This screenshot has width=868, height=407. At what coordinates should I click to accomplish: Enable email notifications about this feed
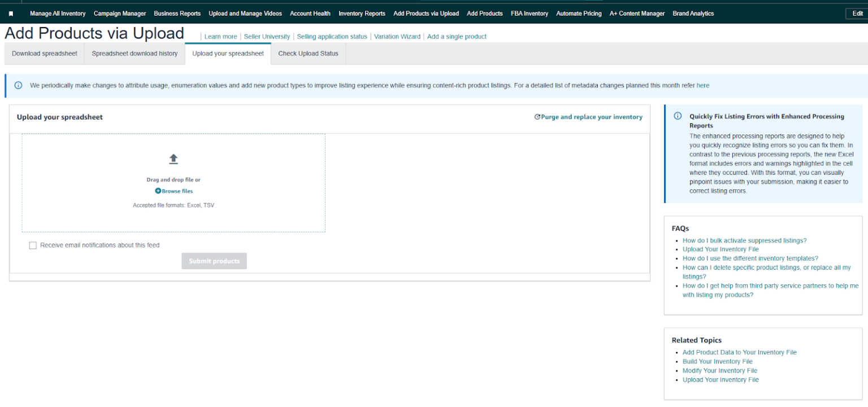(x=33, y=245)
